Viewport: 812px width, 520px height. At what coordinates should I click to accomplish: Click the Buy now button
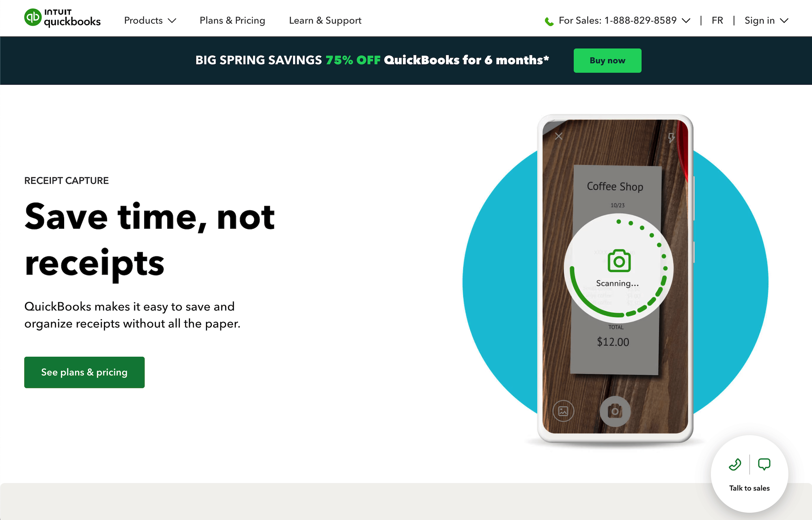tap(607, 61)
